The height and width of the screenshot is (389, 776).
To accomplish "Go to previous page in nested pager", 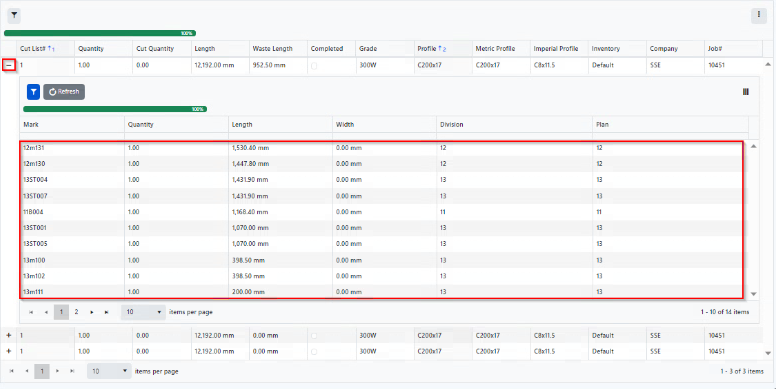I will (x=46, y=312).
